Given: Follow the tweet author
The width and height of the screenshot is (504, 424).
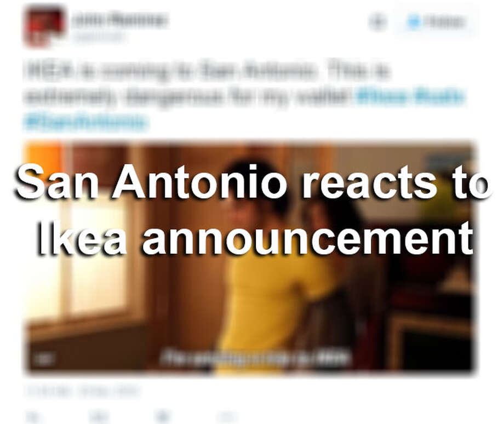Looking at the screenshot, I should pos(436,22).
